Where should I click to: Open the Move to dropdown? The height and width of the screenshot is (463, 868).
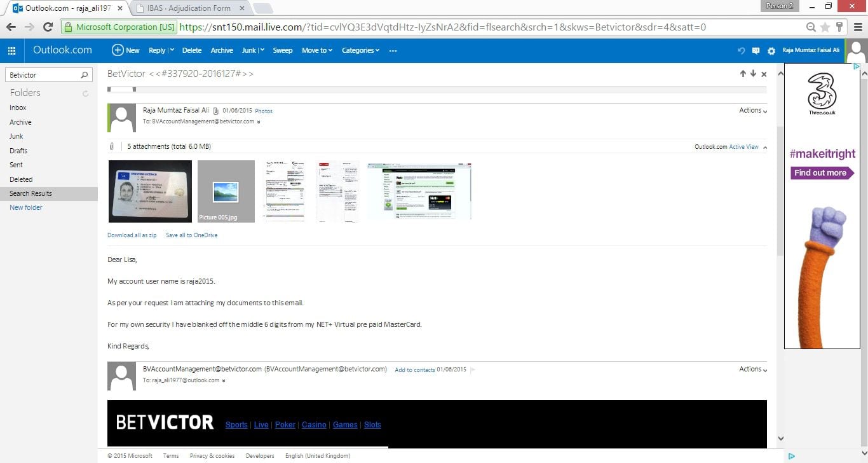click(x=317, y=50)
